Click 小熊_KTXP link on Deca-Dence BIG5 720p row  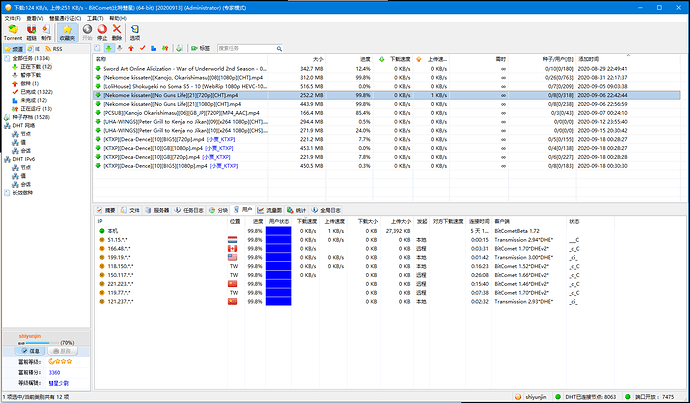221,139
